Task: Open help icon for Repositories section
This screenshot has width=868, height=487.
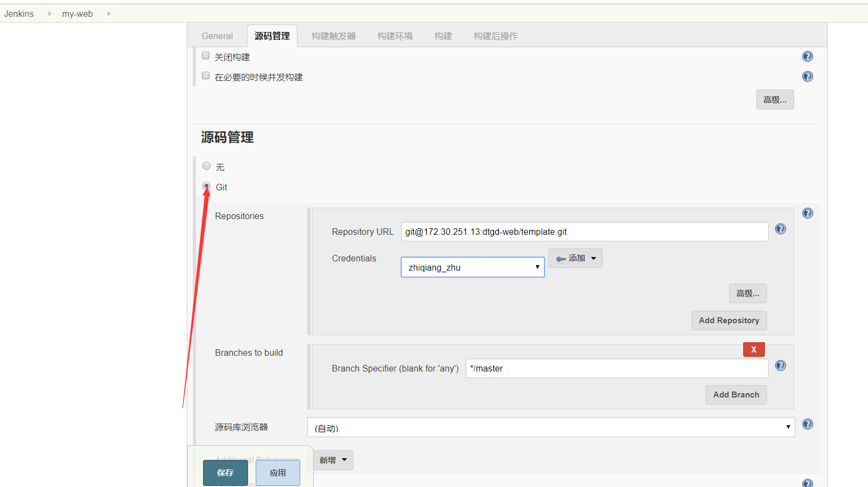Action: [x=808, y=213]
